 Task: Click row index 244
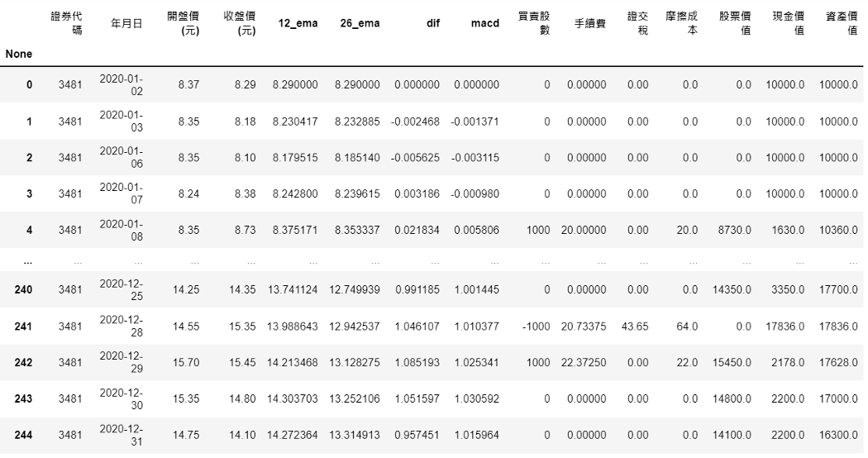click(24, 435)
